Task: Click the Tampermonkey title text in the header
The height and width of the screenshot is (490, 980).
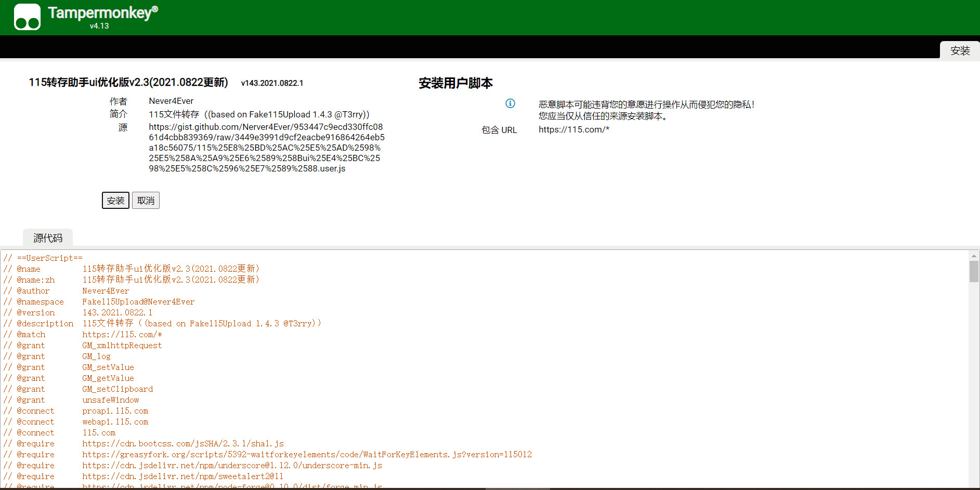Action: click(x=103, y=12)
